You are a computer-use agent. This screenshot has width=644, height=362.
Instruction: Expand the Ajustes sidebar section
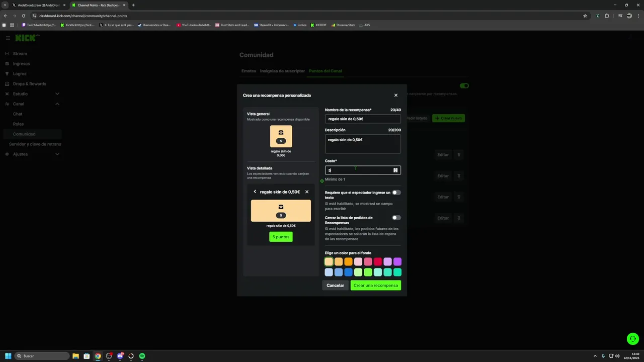[57, 154]
